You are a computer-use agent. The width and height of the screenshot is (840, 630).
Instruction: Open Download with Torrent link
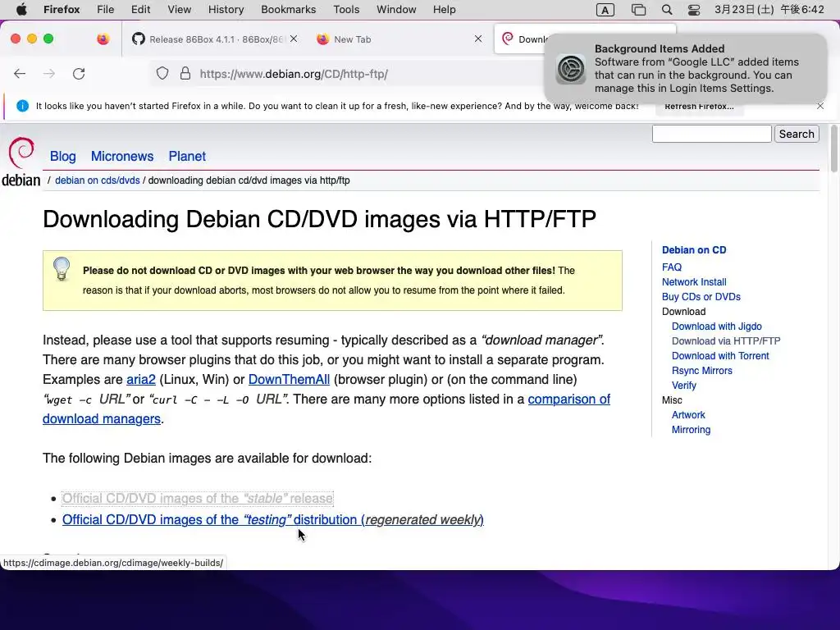[x=720, y=356]
